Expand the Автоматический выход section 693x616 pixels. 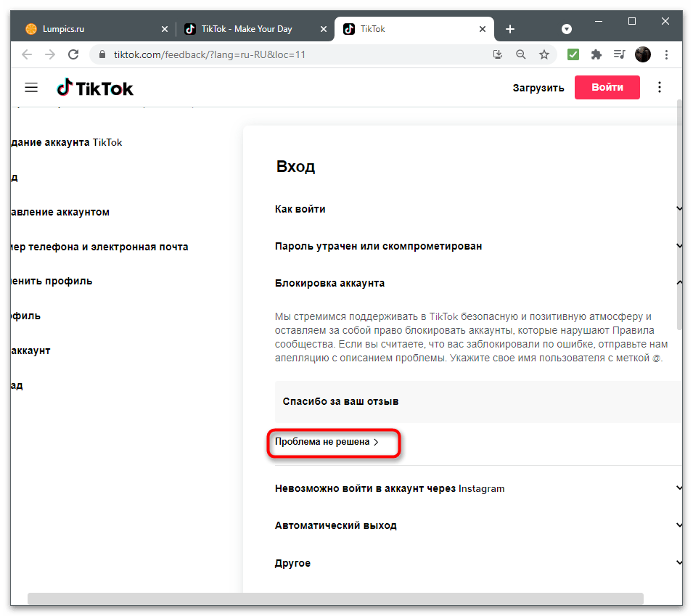(477, 525)
